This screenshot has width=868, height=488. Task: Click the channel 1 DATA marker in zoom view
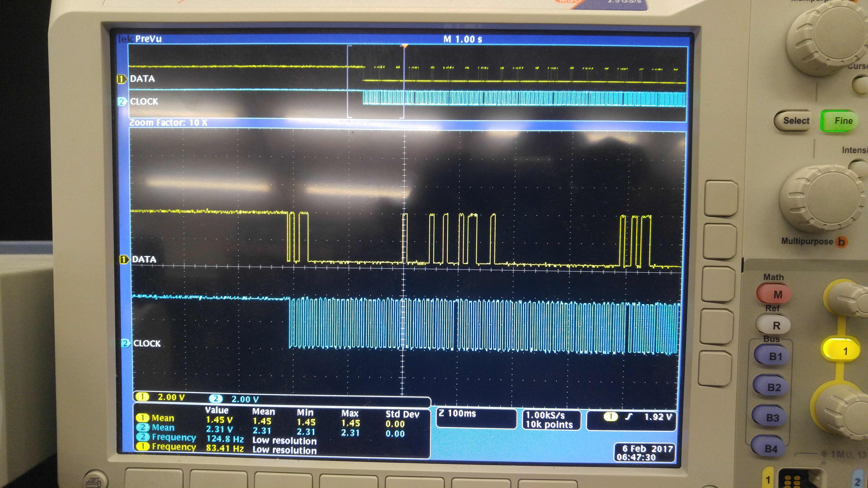point(124,259)
